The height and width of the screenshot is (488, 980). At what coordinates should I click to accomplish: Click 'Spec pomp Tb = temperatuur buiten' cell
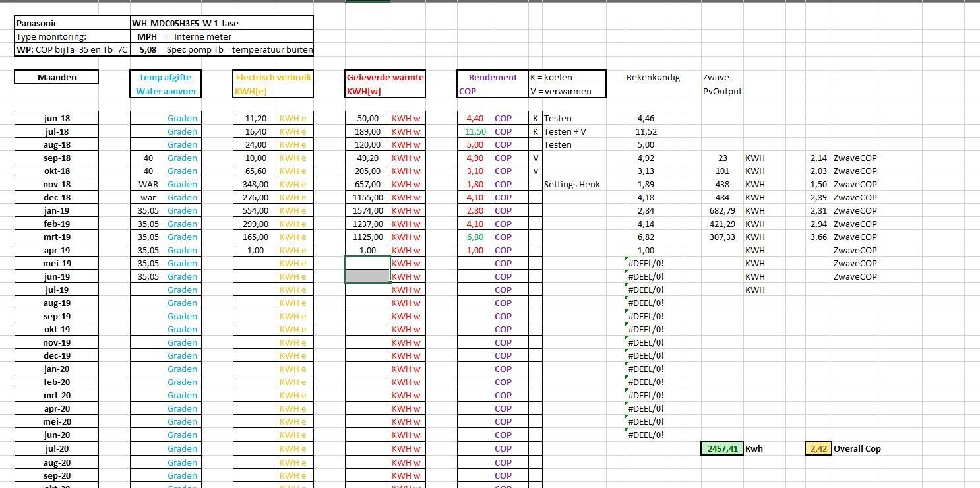tap(239, 50)
